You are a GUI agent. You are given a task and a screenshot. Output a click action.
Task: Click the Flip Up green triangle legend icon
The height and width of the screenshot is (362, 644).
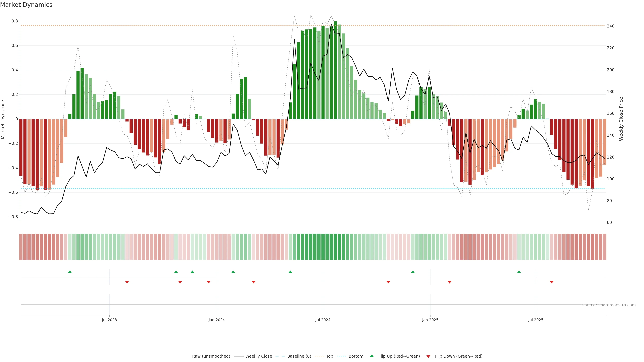(x=371, y=356)
